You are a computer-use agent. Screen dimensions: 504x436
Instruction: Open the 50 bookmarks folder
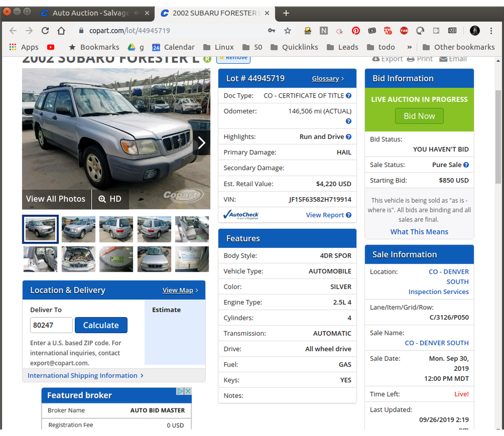point(253,47)
